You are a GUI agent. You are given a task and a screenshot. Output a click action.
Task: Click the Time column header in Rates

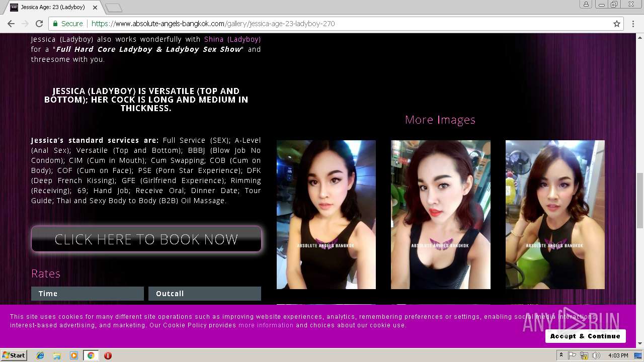88,294
